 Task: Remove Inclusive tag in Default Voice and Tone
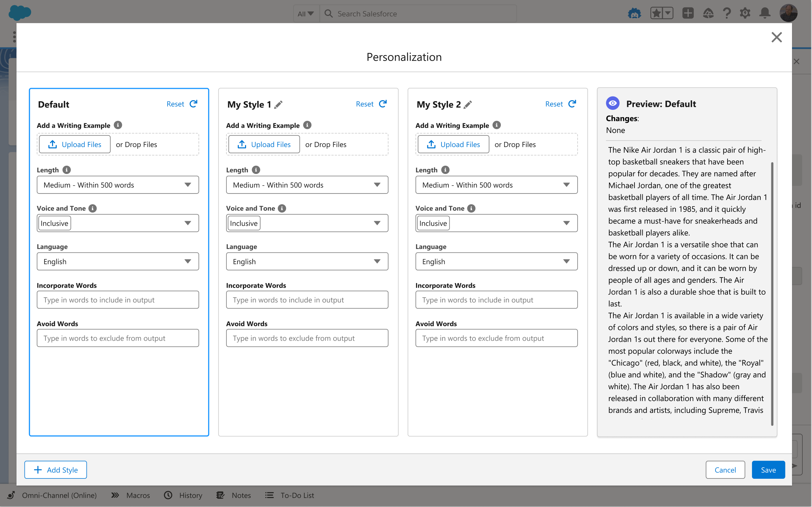[54, 223]
